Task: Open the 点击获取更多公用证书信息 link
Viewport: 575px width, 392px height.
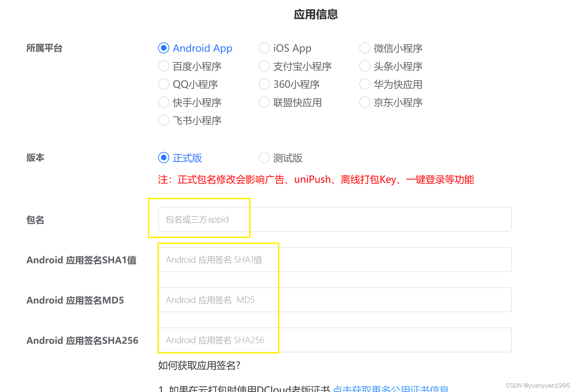Action: [391, 389]
